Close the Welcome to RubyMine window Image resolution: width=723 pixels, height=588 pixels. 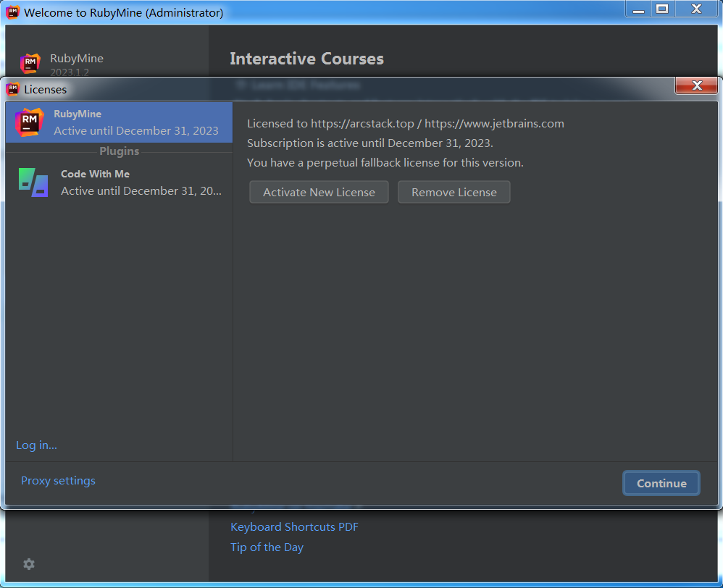coord(697,9)
